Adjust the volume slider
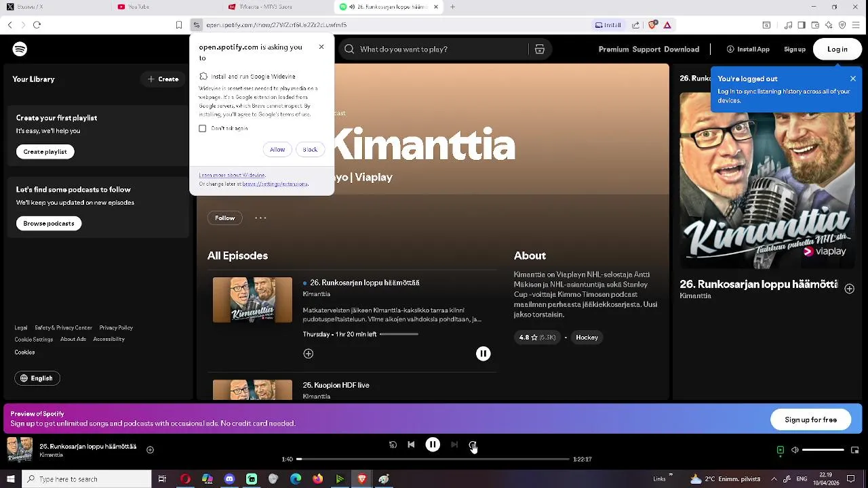 [823, 450]
